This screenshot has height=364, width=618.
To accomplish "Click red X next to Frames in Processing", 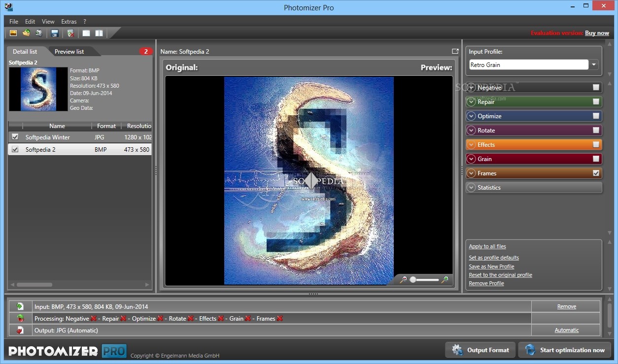I will [279, 319].
